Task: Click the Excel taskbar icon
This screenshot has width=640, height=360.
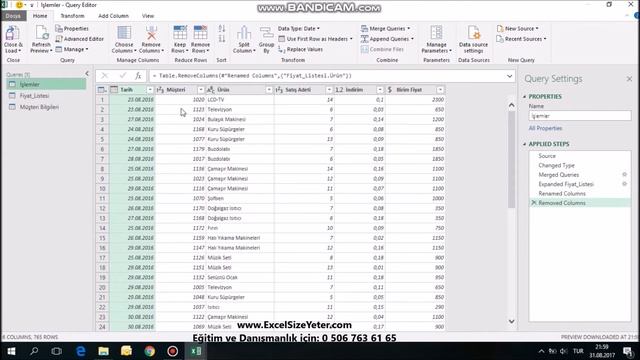Action: [x=196, y=351]
